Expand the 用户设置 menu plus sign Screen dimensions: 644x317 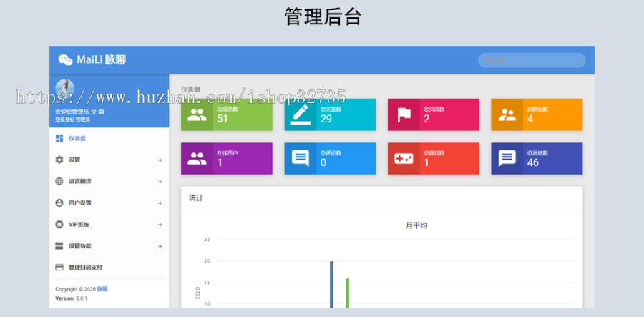click(160, 203)
